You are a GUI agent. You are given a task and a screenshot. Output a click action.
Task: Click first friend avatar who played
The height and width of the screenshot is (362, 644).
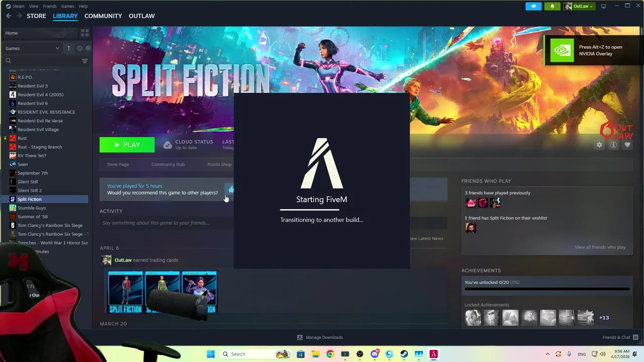(471, 203)
